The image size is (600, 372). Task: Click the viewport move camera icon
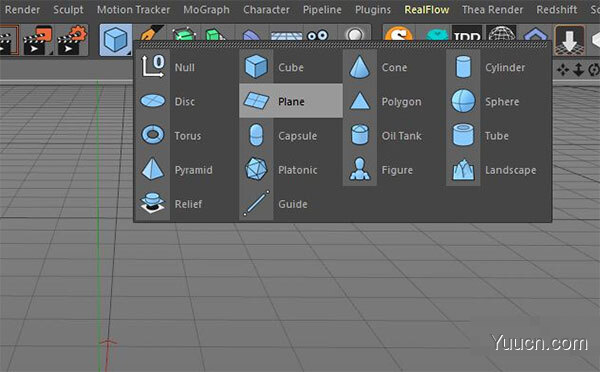point(562,70)
